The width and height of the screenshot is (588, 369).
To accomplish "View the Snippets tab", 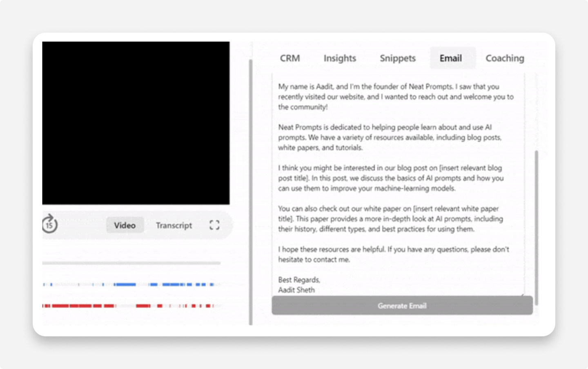I will [397, 58].
